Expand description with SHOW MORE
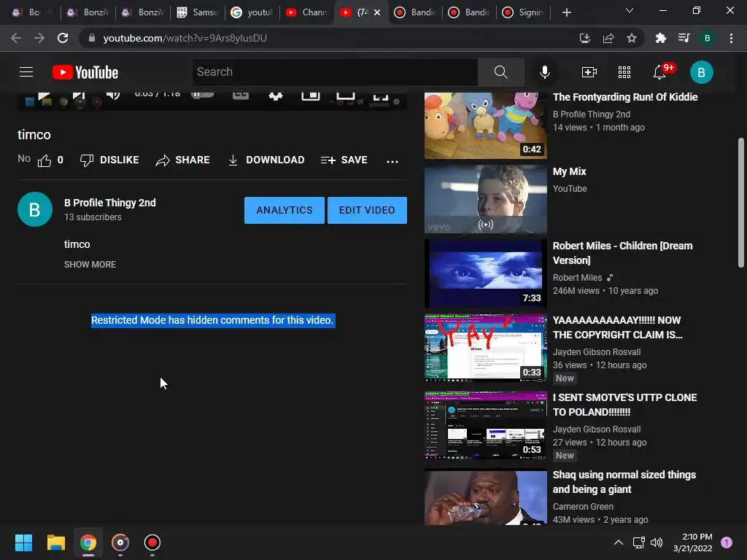The height and width of the screenshot is (560, 747). pos(90,264)
